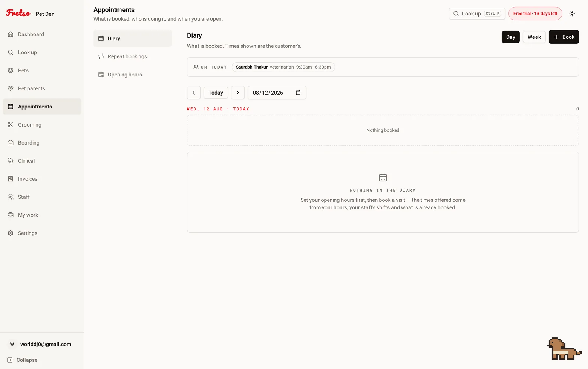Click Free trial 13 days left badge
This screenshot has width=588, height=369.
pos(535,14)
